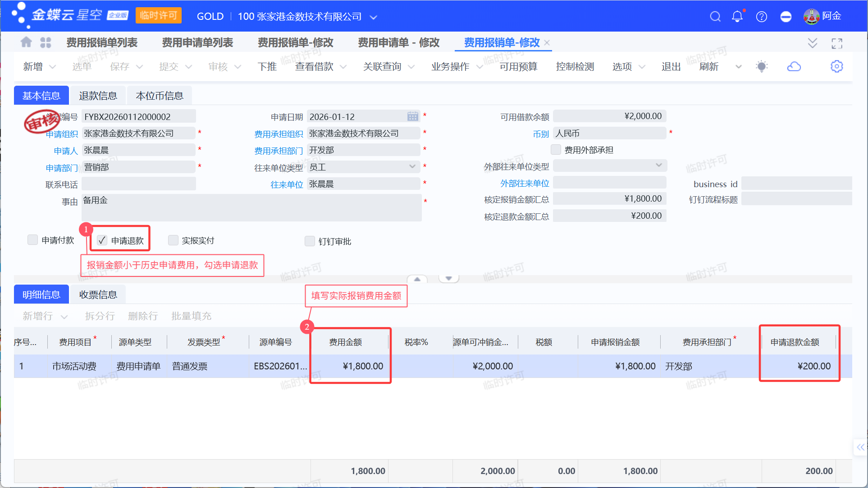Expand the 往来单位类型 dropdown
This screenshot has width=868, height=488.
412,167
